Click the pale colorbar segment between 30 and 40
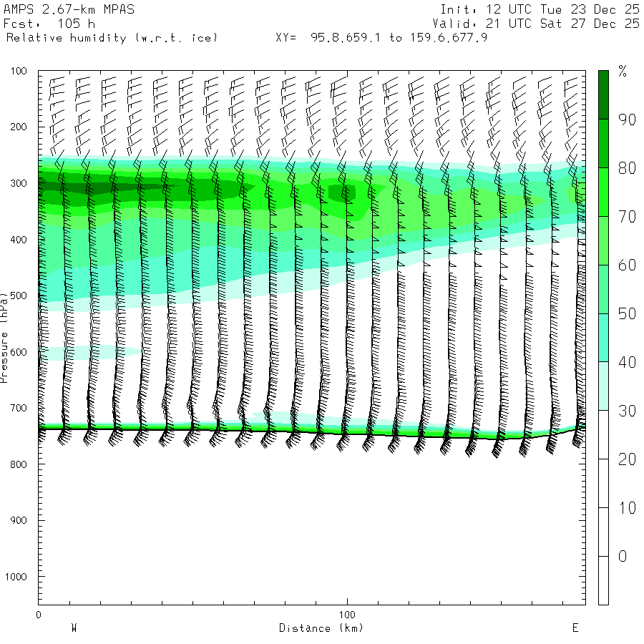 (603, 386)
